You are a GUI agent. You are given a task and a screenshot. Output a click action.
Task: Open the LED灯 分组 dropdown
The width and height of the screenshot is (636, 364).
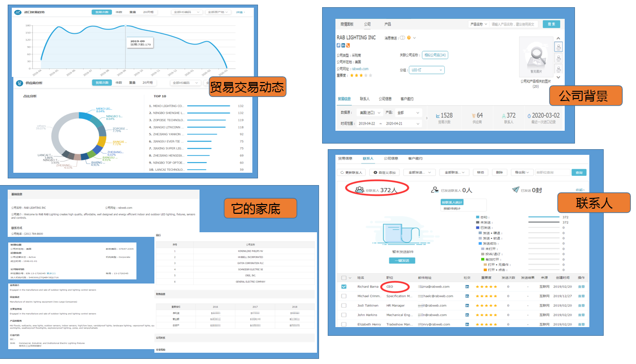pos(427,70)
